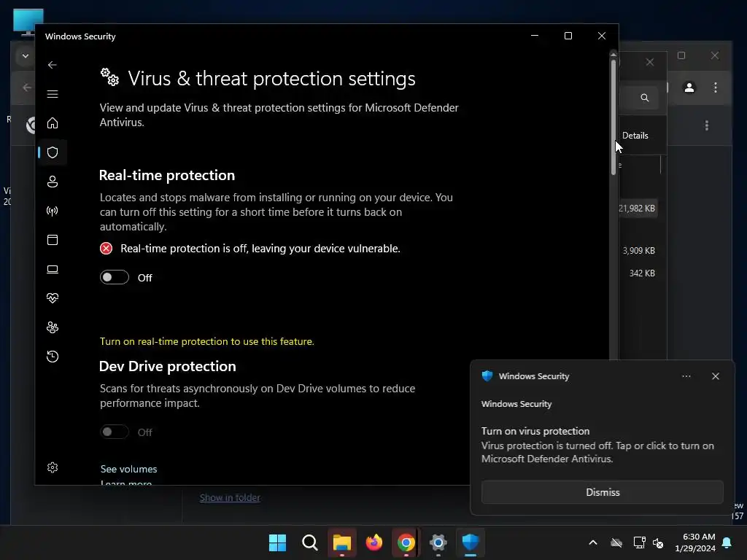Image resolution: width=747 pixels, height=560 pixels.
Task: Open Chrome profile avatar icon
Action: click(x=689, y=87)
